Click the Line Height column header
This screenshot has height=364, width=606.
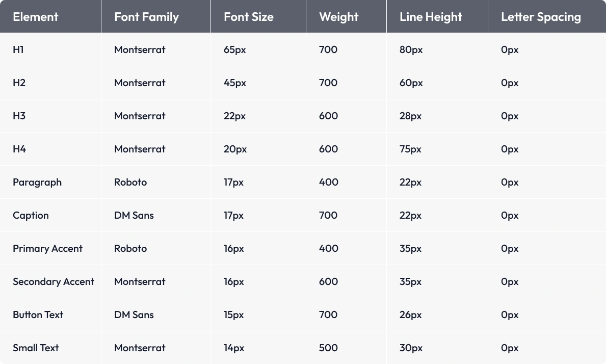[431, 17]
